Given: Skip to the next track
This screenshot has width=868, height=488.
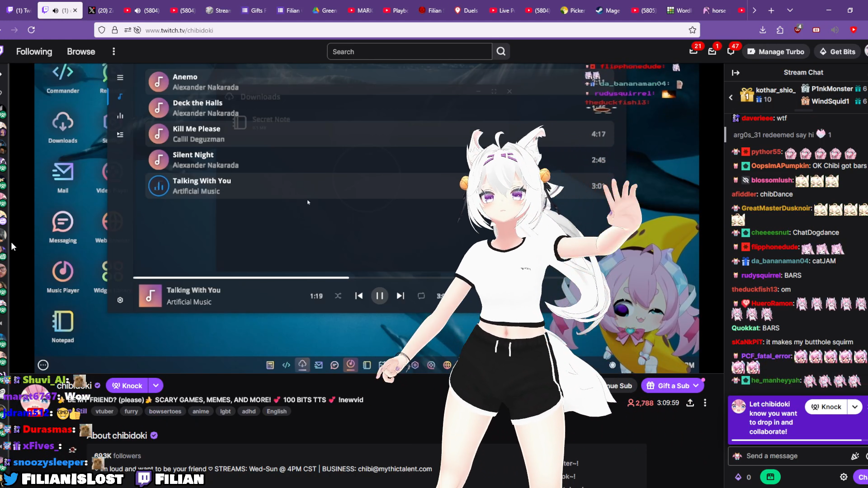Looking at the screenshot, I should point(401,296).
